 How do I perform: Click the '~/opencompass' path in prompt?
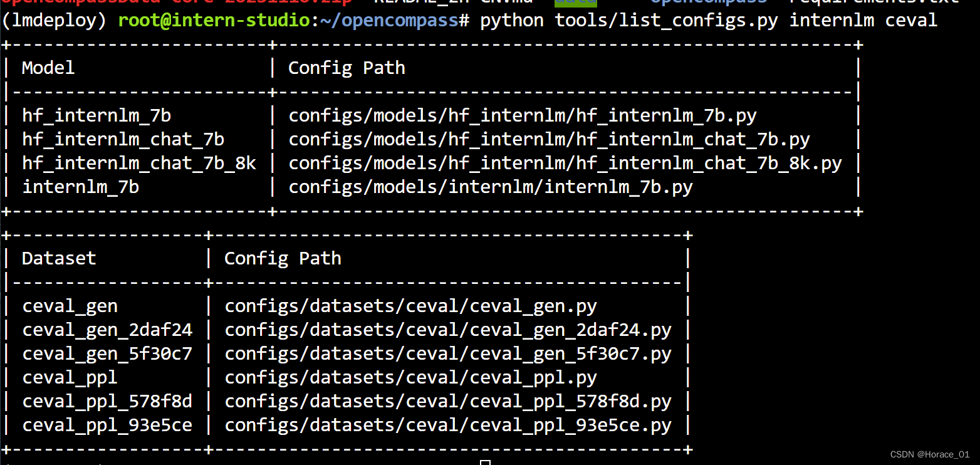pos(390,21)
